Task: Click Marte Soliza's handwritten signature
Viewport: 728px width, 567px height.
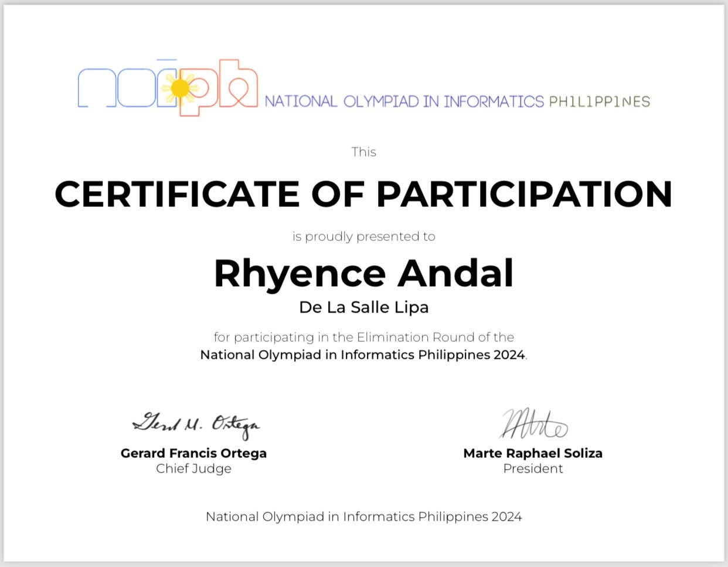Action: (x=533, y=423)
